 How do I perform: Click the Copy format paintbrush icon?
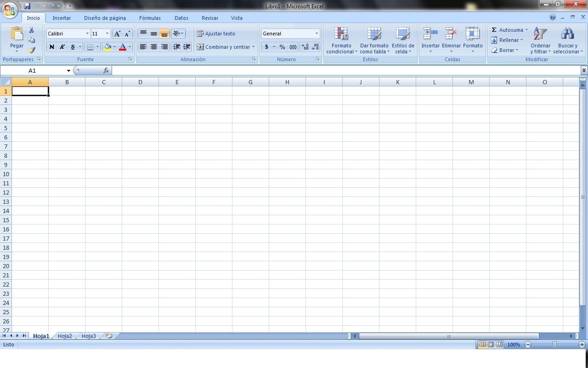click(32, 50)
